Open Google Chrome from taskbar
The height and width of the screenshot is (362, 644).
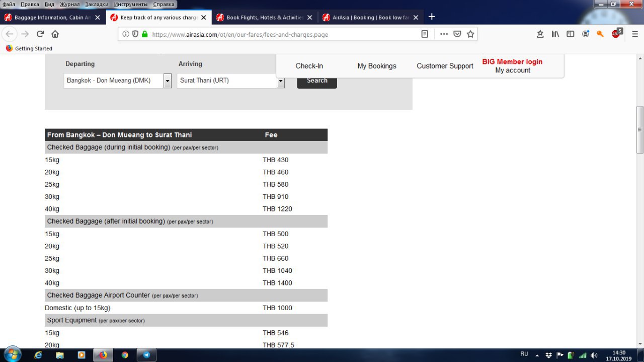(x=125, y=355)
